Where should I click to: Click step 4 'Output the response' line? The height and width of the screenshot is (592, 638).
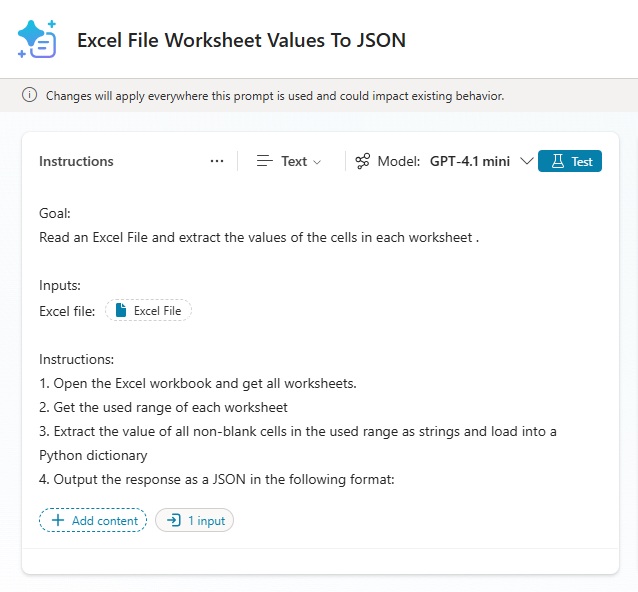point(217,479)
